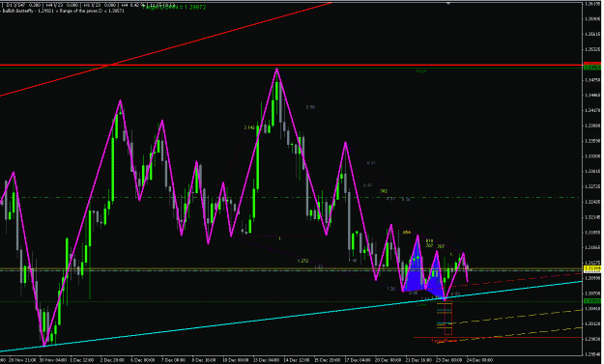Select the red target rectangle below the pattern
Viewport: 604px width, 364px height.
pyautogui.click(x=448, y=319)
